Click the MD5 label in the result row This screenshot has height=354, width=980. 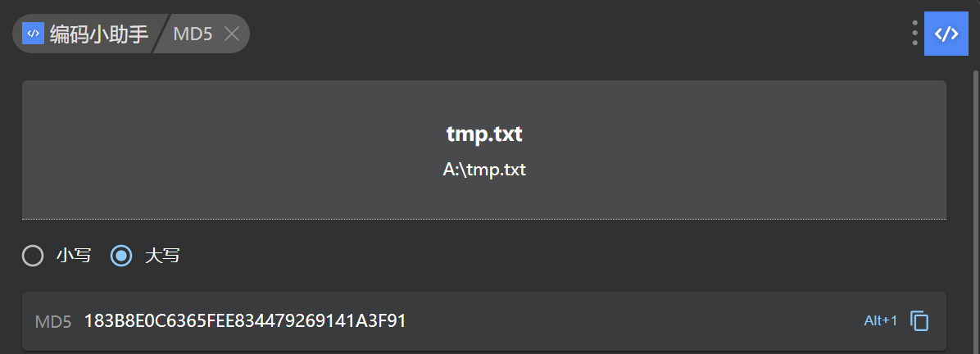pyautogui.click(x=53, y=321)
